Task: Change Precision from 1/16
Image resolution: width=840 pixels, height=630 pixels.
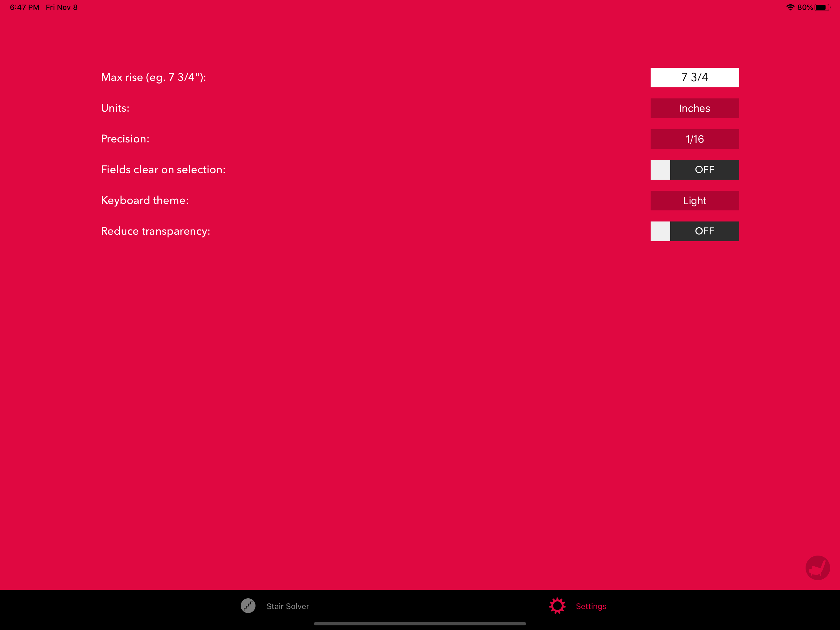Action: pyautogui.click(x=695, y=139)
